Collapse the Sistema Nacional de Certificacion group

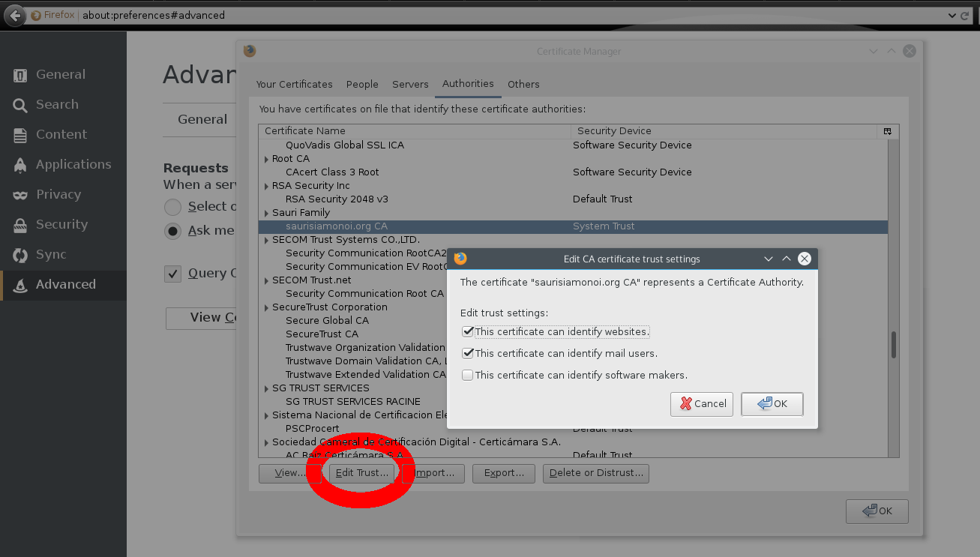tap(266, 415)
